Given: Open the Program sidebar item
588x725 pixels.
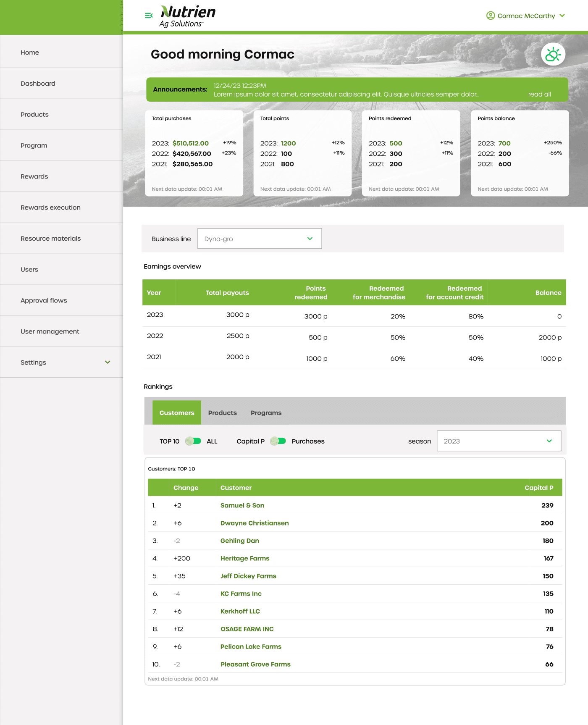Looking at the screenshot, I should coord(61,146).
